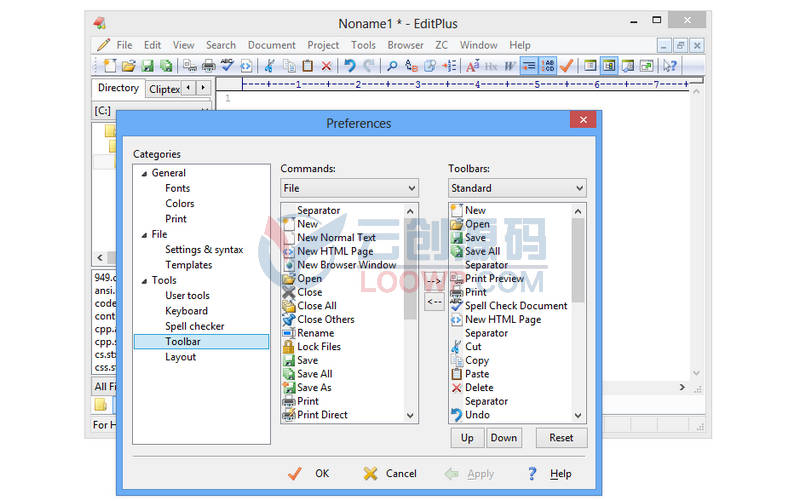Select Spell Check Document in Toolbars list
The width and height of the screenshot is (800, 501).
click(x=516, y=306)
